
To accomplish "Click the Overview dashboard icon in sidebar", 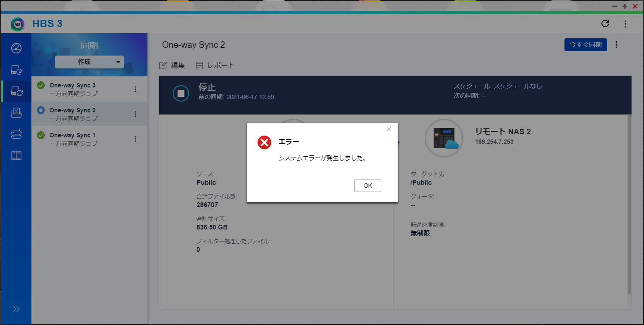I will (x=16, y=48).
